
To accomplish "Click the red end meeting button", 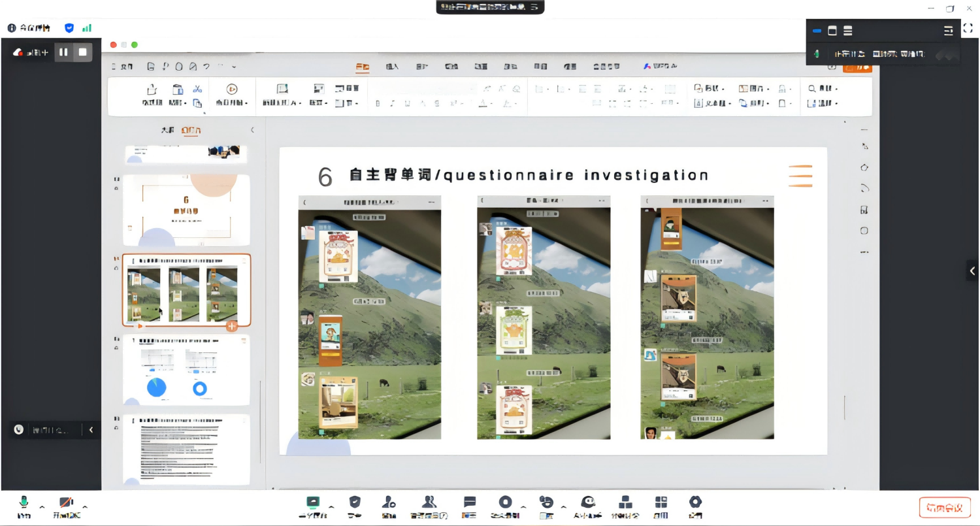I will [944, 508].
